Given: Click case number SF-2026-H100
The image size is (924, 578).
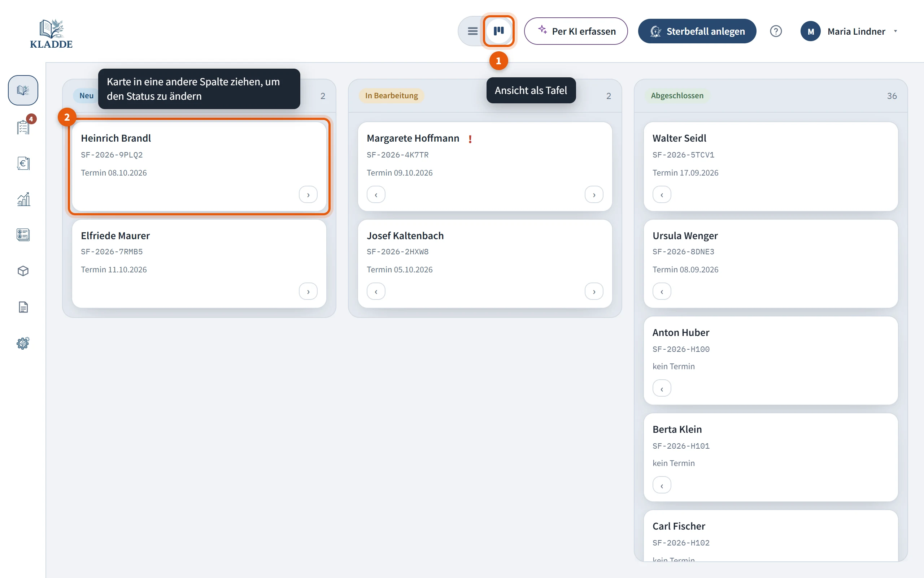Looking at the screenshot, I should [x=681, y=349].
